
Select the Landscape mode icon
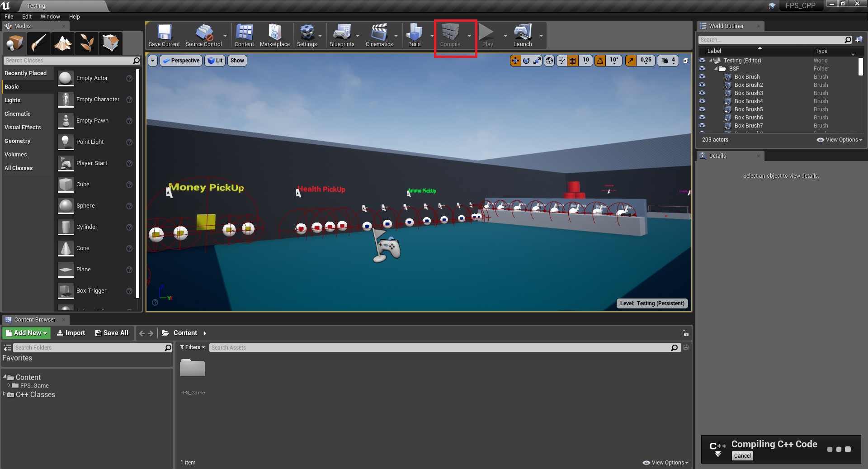[x=63, y=43]
